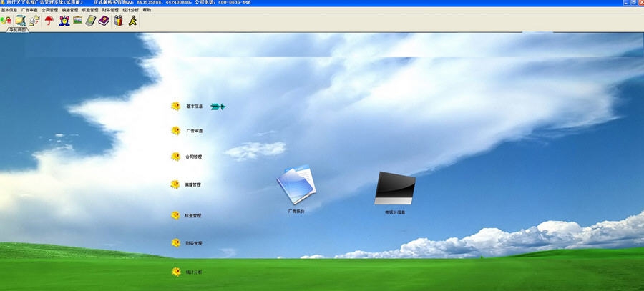Click the stacked documents toolbar icon
This screenshot has width=644, height=291.
click(x=34, y=21)
